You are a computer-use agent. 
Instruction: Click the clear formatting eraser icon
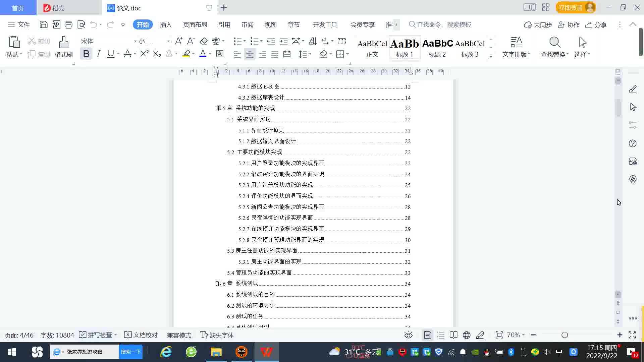[x=204, y=41]
